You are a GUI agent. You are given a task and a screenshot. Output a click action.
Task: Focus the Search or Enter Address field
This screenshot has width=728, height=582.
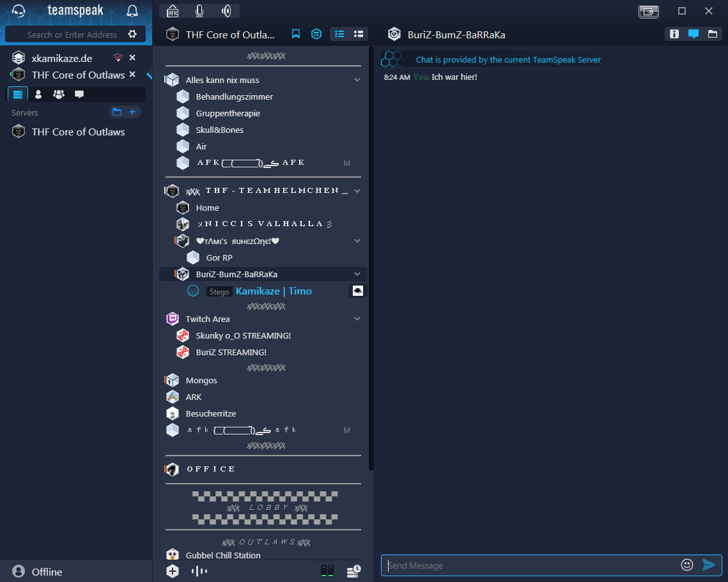72,34
